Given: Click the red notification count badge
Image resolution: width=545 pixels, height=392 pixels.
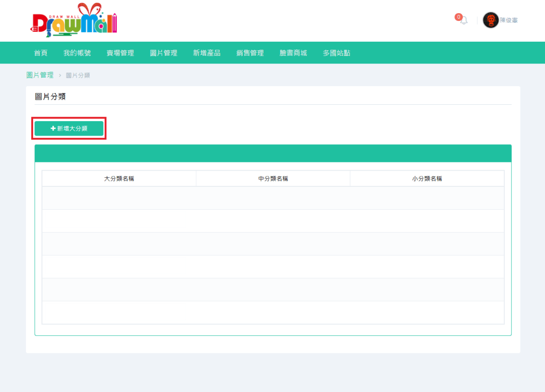Looking at the screenshot, I should [458, 17].
